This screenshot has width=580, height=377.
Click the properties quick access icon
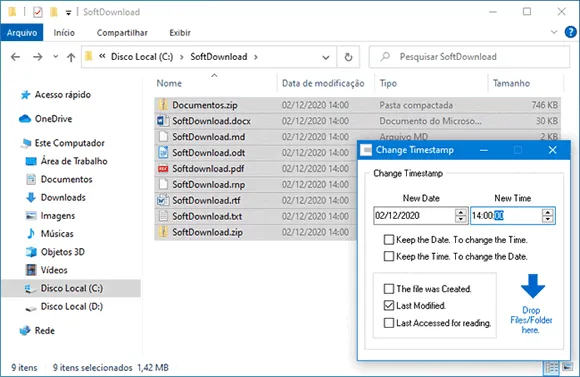coord(38,12)
